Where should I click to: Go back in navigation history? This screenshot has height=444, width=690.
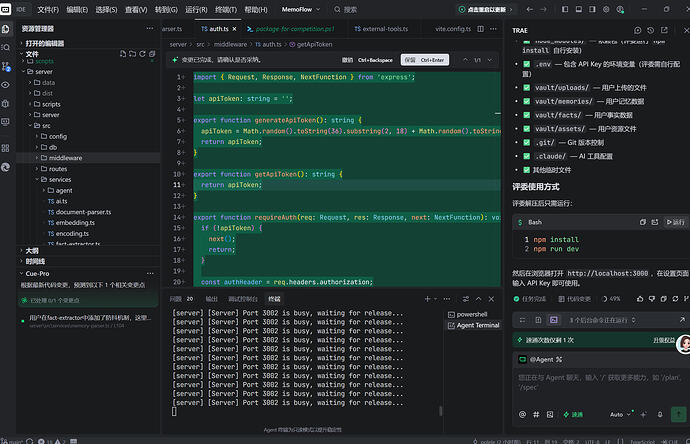point(529,9)
